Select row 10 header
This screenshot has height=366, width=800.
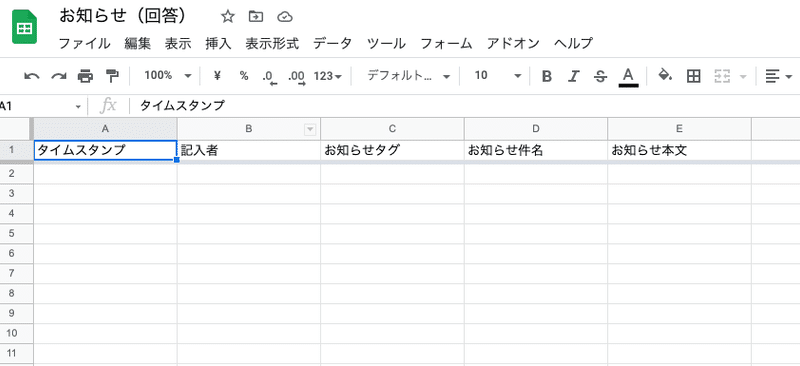[x=16, y=333]
